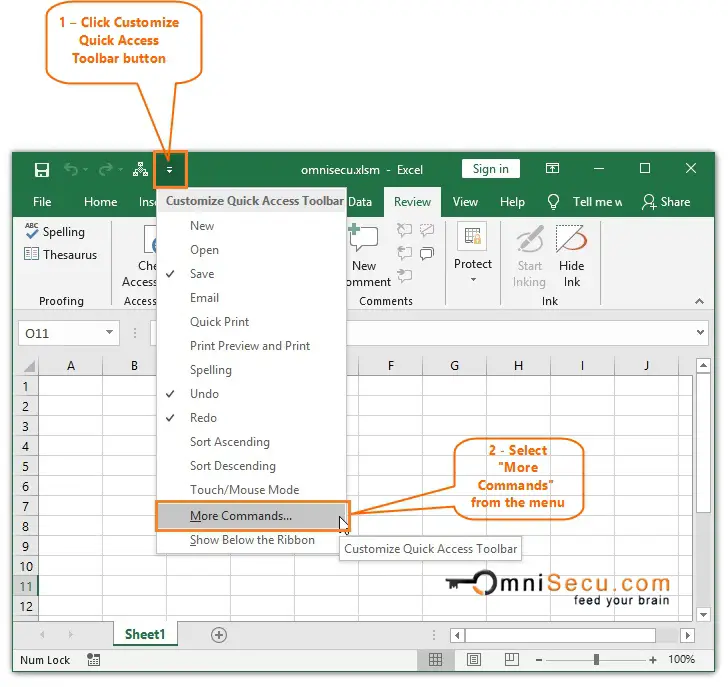This screenshot has height=687, width=728.
Task: Open the File tab
Action: tap(42, 202)
